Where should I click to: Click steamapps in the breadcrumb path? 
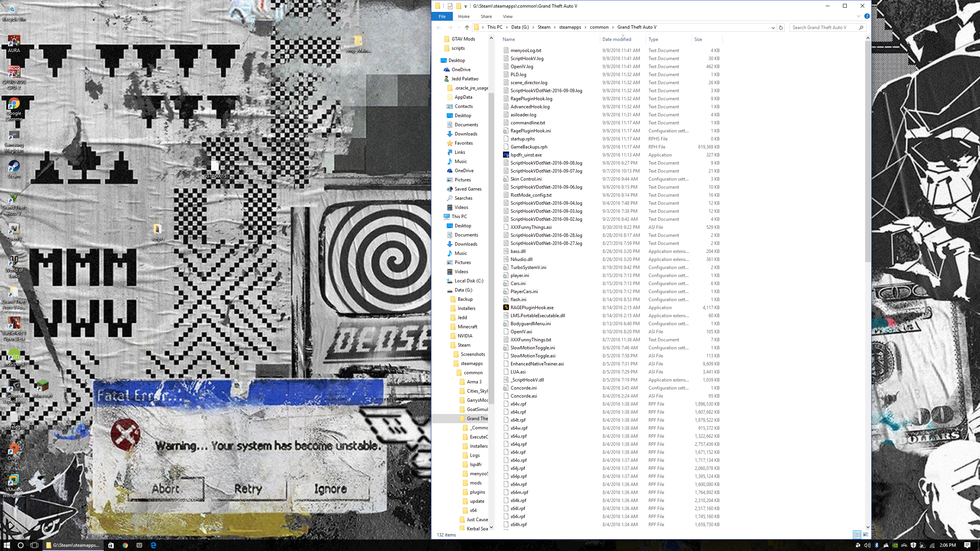570,27
